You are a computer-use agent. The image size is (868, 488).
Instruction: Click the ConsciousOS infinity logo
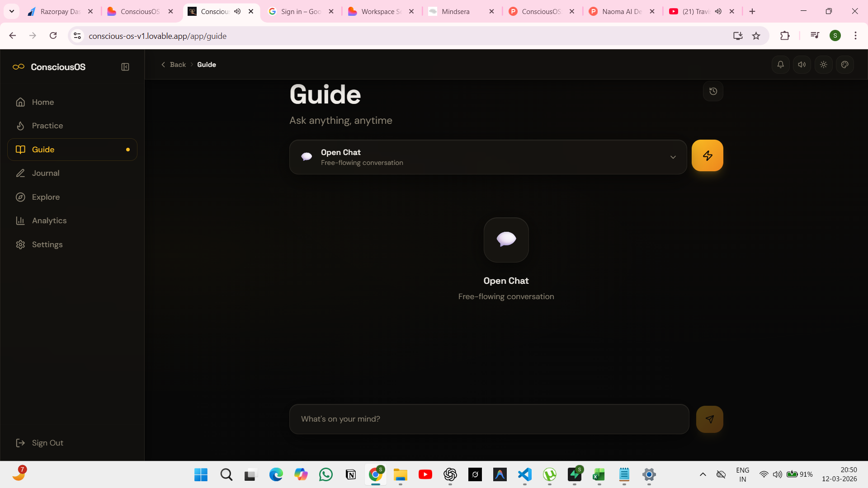click(19, 67)
